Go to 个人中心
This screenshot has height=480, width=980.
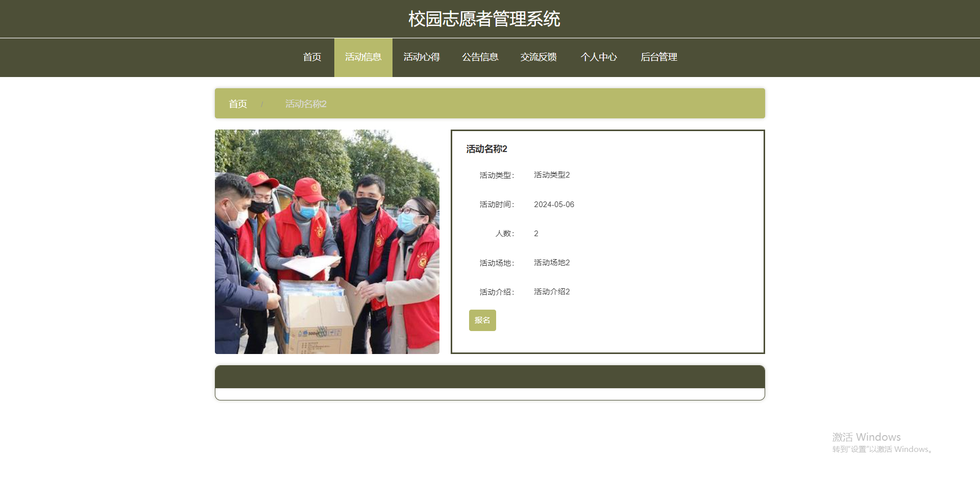coord(599,57)
